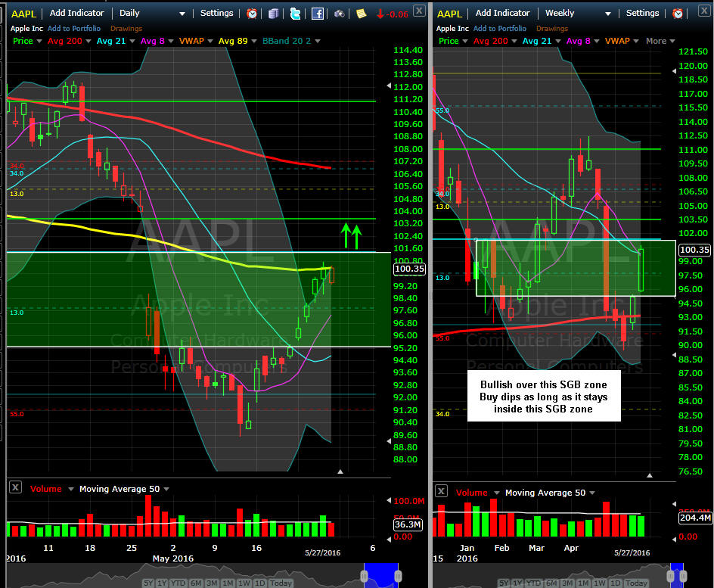Select YTD range in Daily chart
The height and width of the screenshot is (588, 714).
point(178,583)
